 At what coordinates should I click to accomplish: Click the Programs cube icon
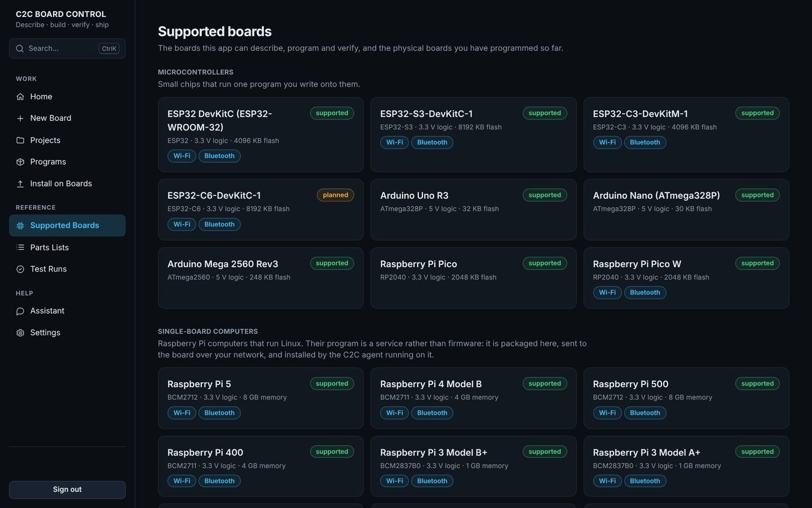20,162
